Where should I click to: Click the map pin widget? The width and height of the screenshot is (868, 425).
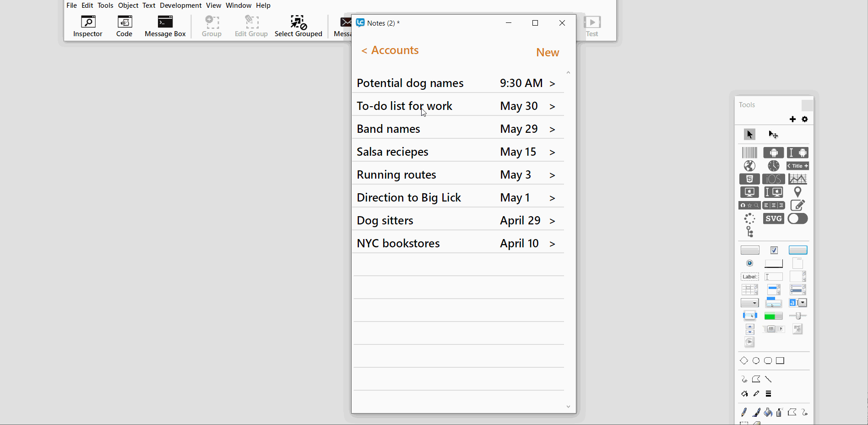797,192
